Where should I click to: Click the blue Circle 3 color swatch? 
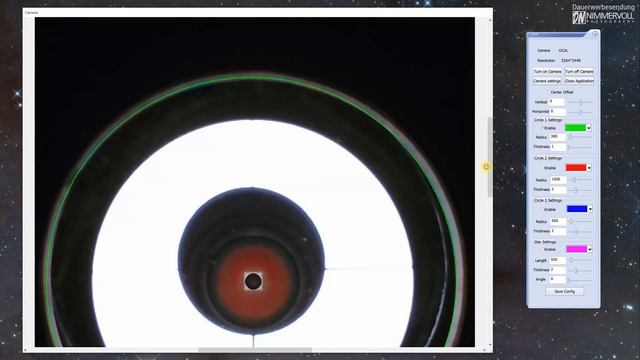point(577,209)
